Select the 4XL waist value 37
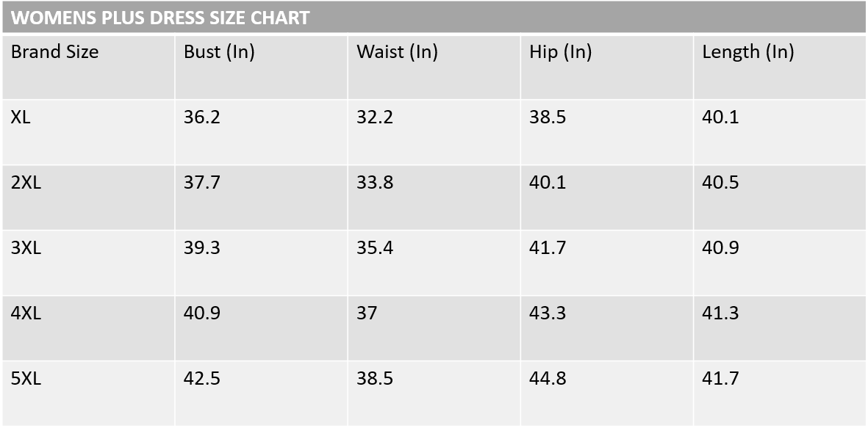This screenshot has height=428, width=868. click(x=367, y=313)
